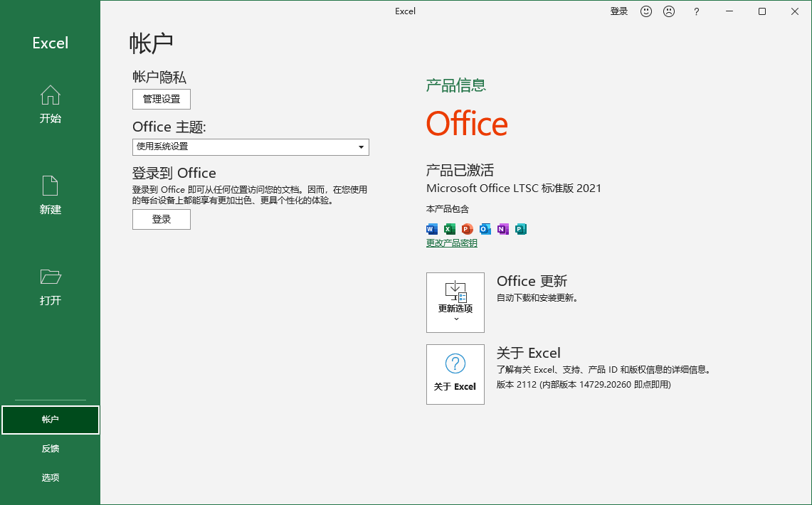The image size is (812, 505).
Task: Click the 自动下载和安装更新 text
Action: click(x=537, y=298)
